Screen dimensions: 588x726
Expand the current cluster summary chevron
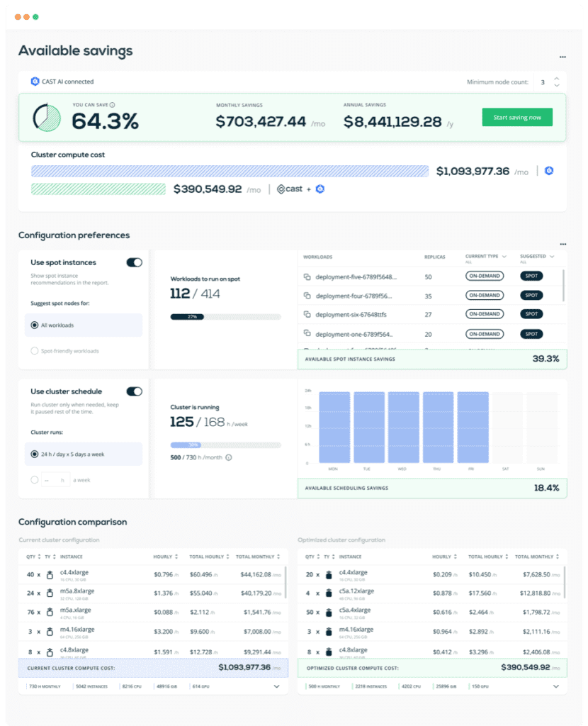(277, 686)
